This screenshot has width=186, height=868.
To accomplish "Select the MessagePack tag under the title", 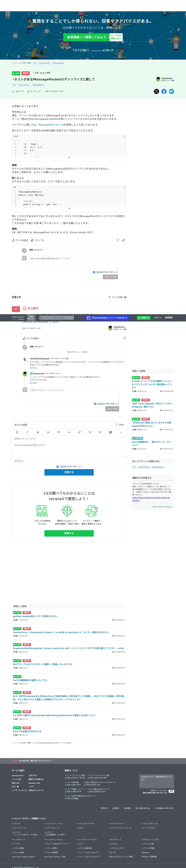I will [x=38, y=85].
